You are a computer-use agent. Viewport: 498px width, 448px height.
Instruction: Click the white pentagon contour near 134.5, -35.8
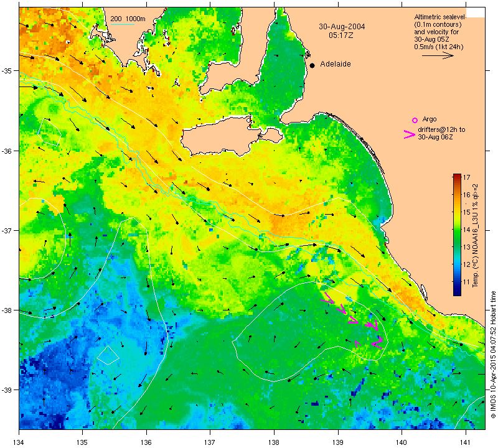(x=50, y=131)
